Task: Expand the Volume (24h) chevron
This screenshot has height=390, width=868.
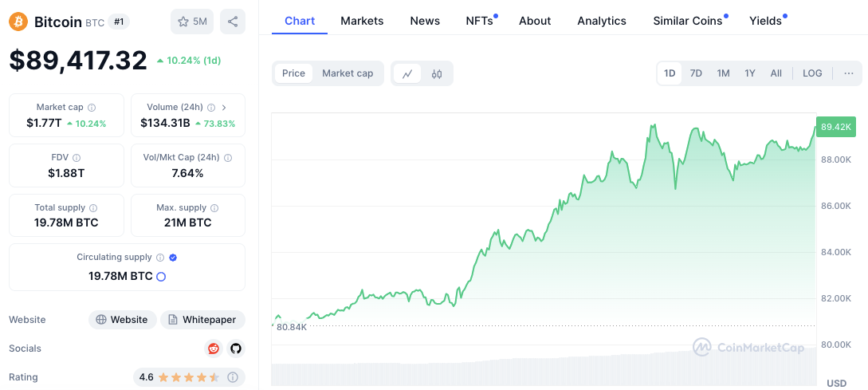Action: pyautogui.click(x=224, y=108)
